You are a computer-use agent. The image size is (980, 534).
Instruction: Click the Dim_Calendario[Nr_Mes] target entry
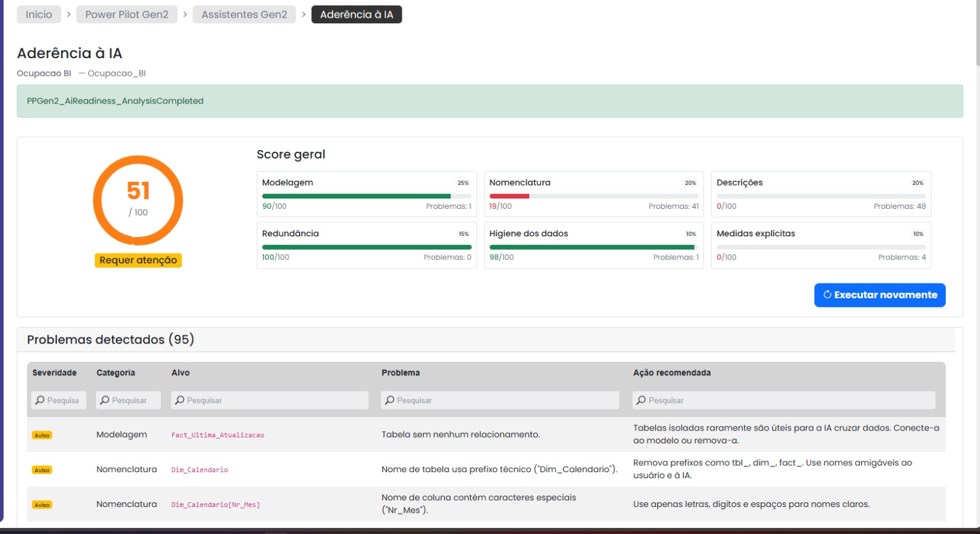[x=216, y=505]
